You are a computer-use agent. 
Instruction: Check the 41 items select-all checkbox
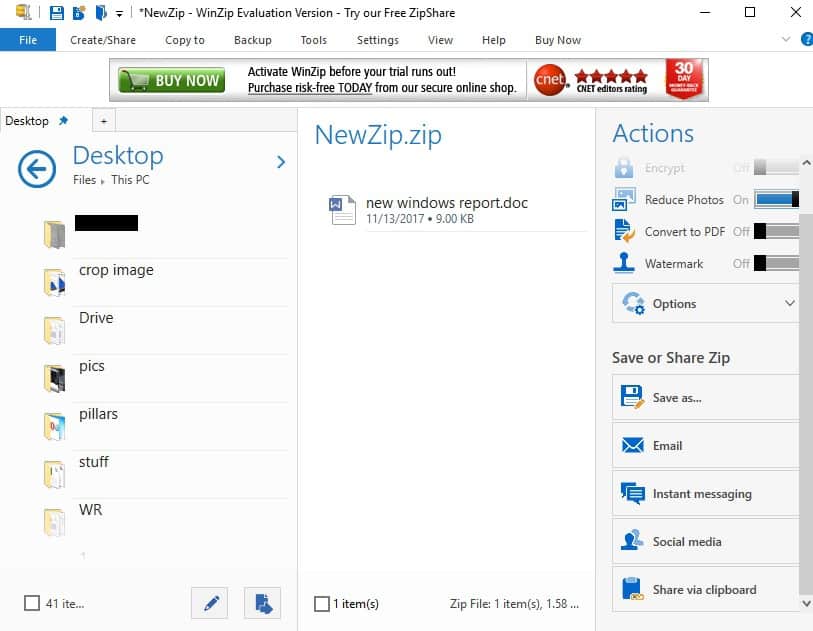(32, 603)
